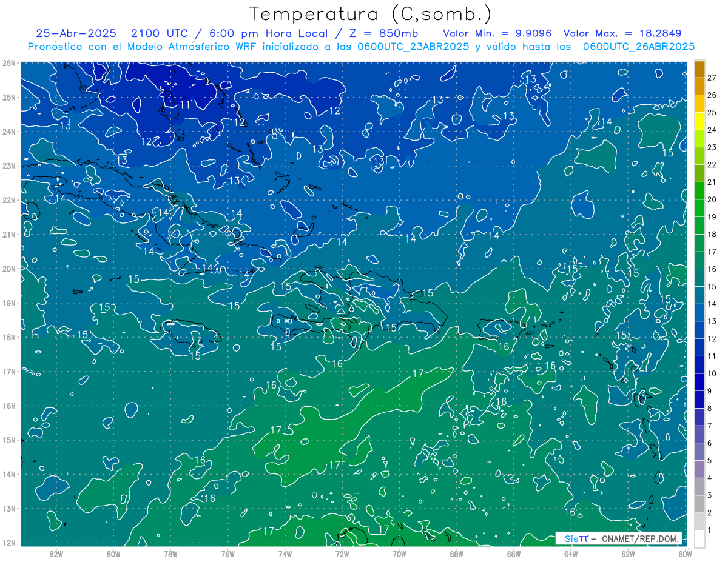
Task: Click the 18N latitude axis label
Action: pyautogui.click(x=9, y=337)
